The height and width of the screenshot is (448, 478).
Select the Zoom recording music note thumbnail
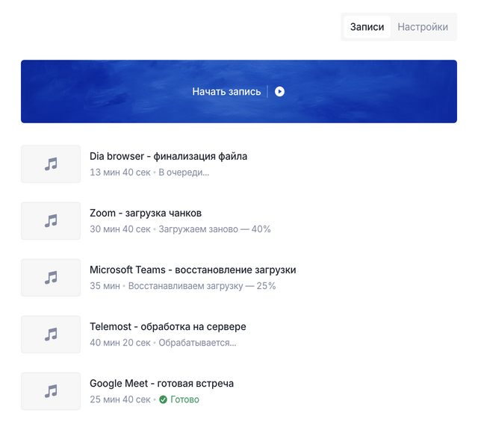point(51,221)
